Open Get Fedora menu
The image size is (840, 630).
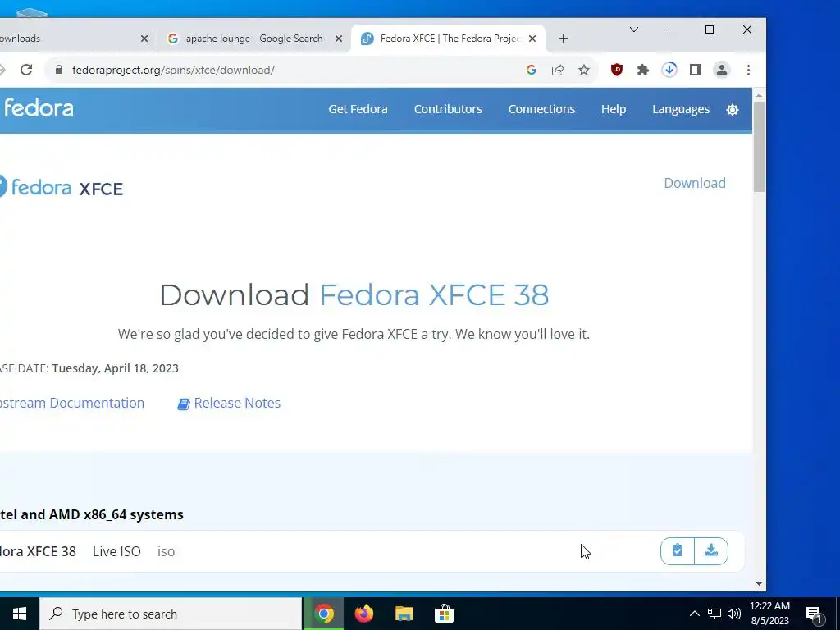pos(358,109)
